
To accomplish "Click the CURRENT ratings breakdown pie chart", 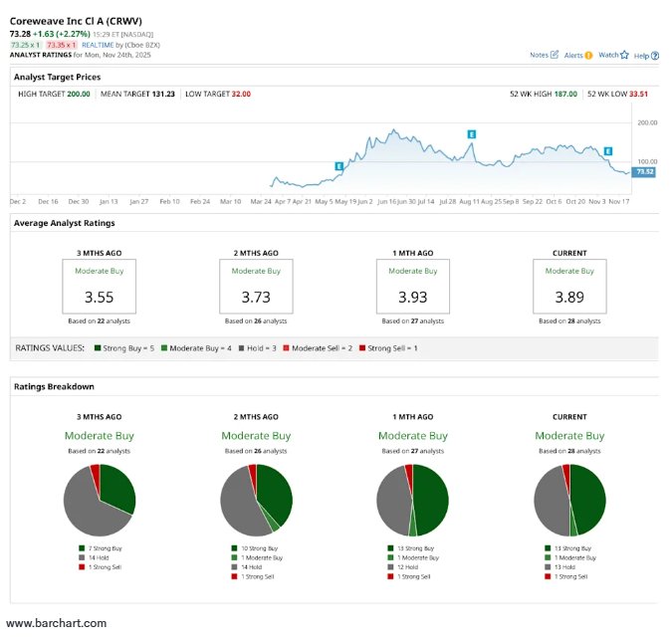I will coord(569,500).
